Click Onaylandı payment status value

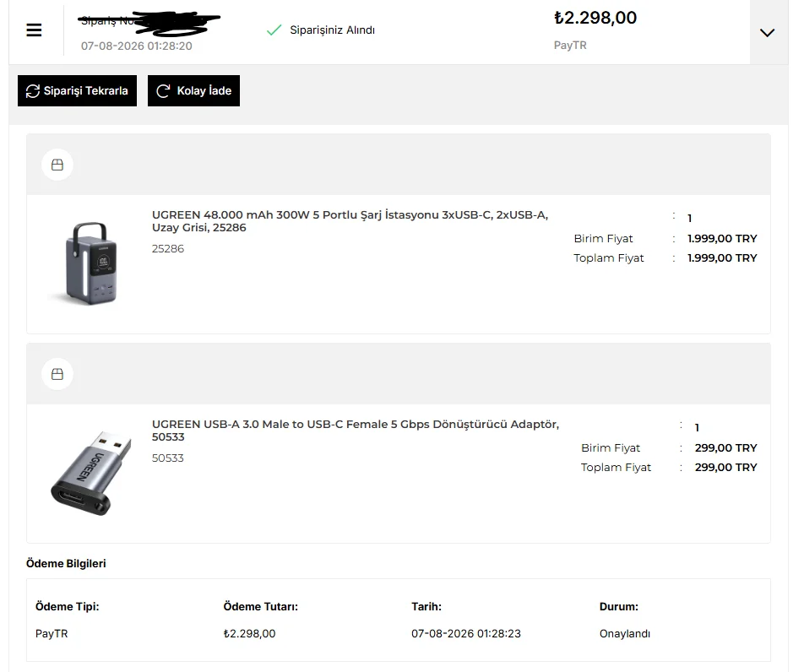[x=625, y=633]
